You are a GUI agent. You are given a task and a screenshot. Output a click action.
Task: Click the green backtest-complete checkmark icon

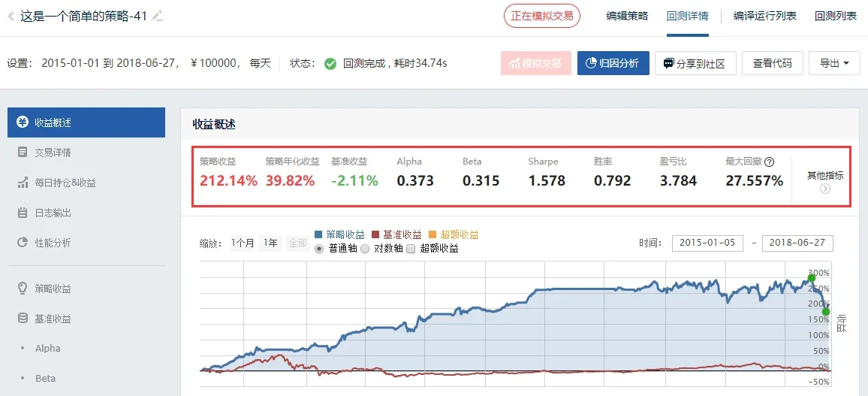330,64
